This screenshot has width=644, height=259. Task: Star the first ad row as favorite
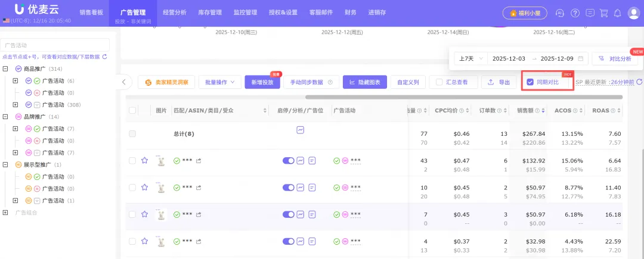click(x=144, y=160)
